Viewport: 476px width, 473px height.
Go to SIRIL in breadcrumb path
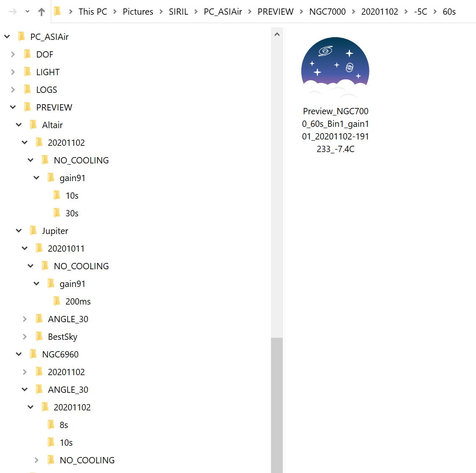point(179,11)
